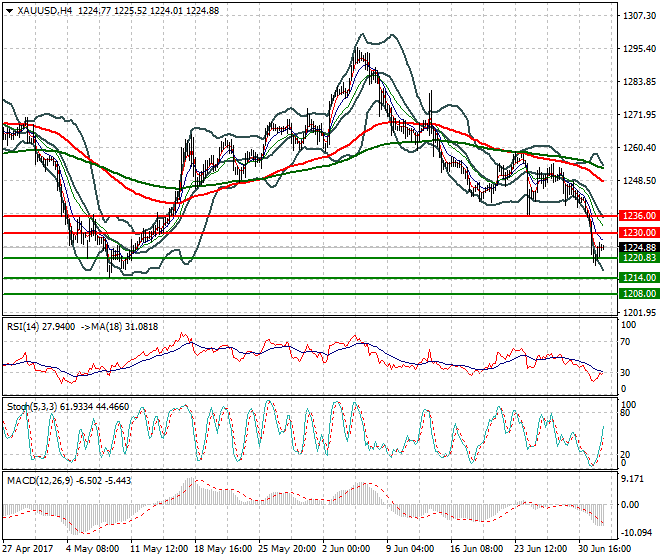This screenshot has width=660, height=560.
Task: Select the MACD(12,26,9) indicator label
Action: click(38, 481)
